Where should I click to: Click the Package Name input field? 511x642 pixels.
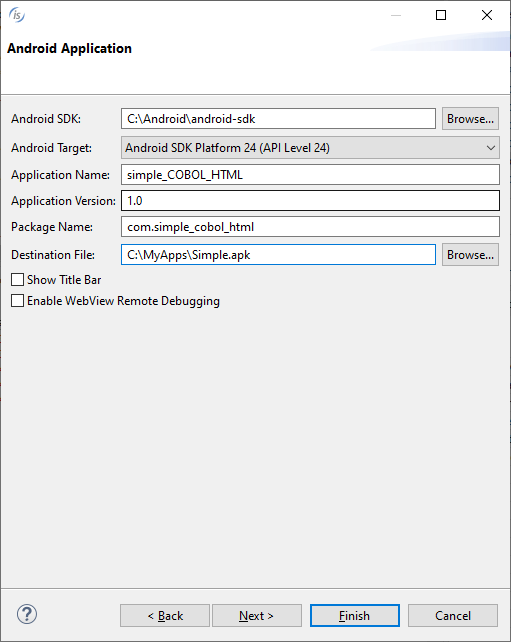click(310, 227)
